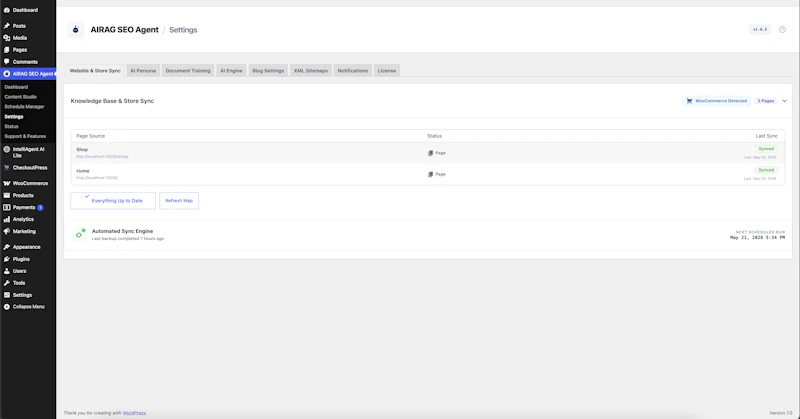The height and width of the screenshot is (419, 800).
Task: Click the Shop localhost URL text
Action: click(x=102, y=157)
